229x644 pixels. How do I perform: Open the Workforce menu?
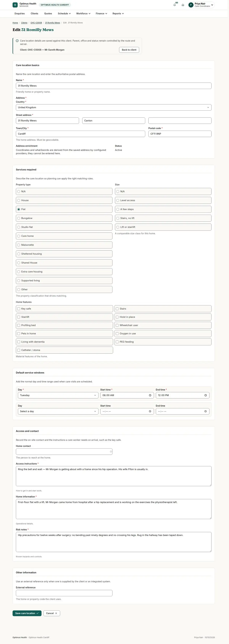pos(83,14)
